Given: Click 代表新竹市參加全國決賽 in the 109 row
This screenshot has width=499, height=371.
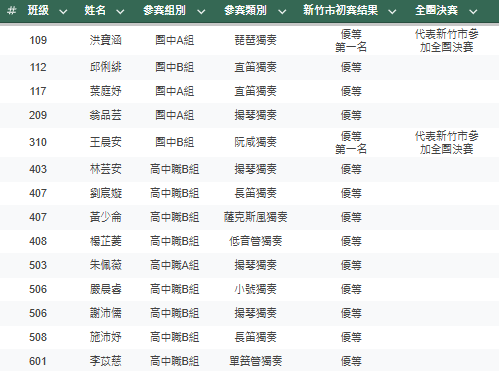Looking at the screenshot, I should 447,40.
